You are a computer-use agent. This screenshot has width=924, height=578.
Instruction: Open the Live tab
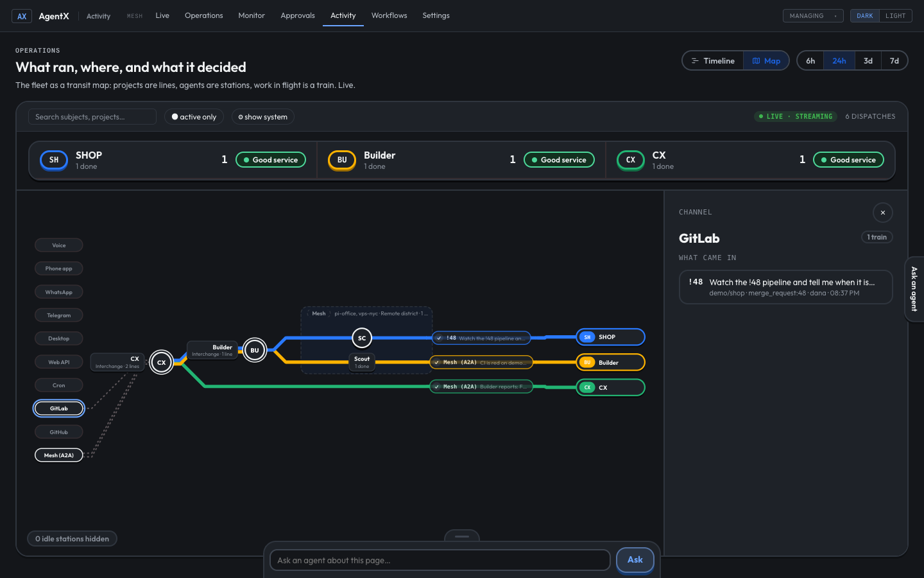pos(162,15)
